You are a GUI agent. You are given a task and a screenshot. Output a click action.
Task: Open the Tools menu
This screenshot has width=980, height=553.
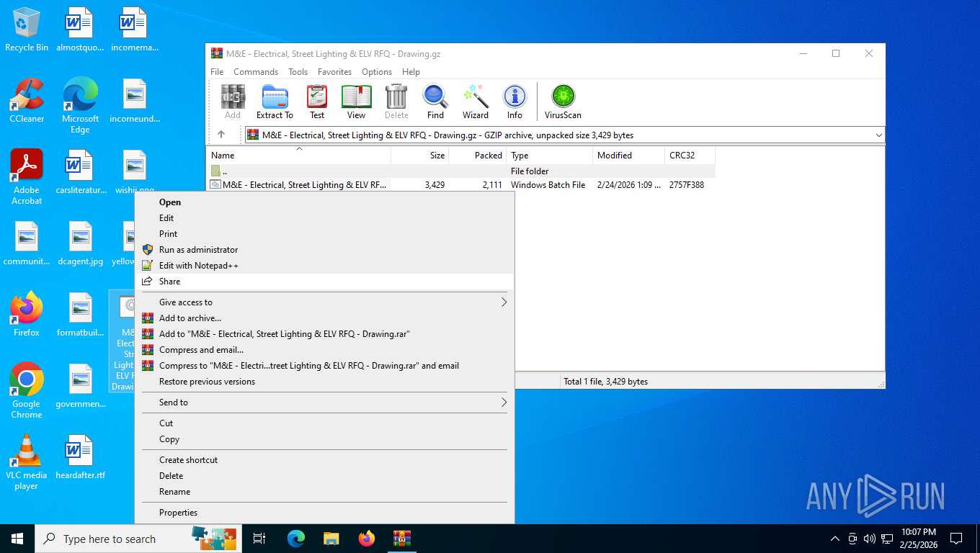coord(298,72)
